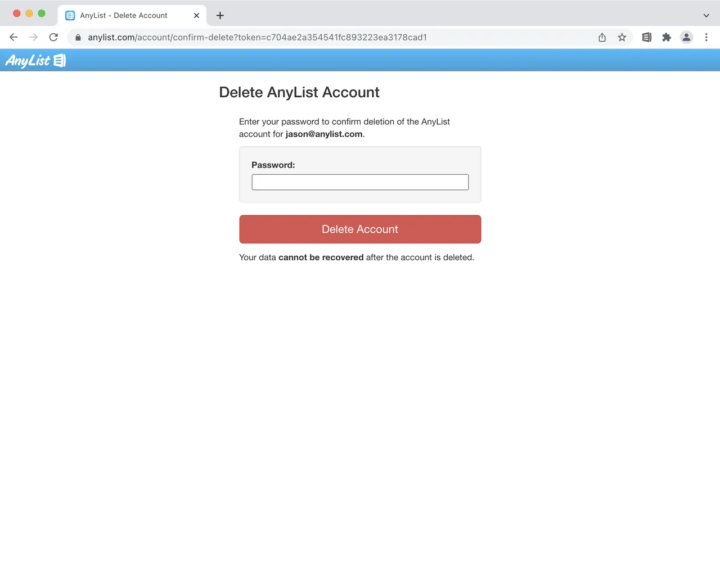The height and width of the screenshot is (588, 720).
Task: Focus the Password input field
Action: (360, 182)
